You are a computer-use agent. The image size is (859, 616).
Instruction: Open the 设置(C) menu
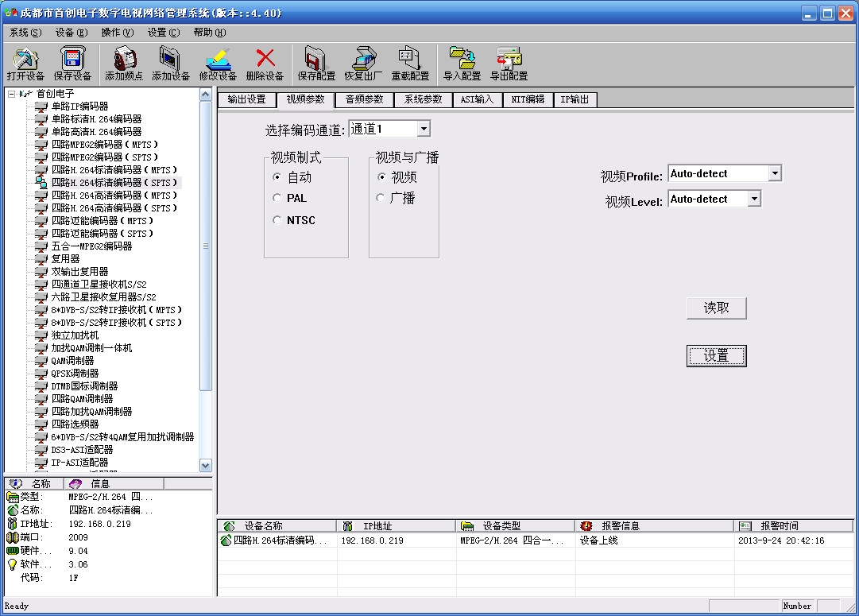[163, 33]
